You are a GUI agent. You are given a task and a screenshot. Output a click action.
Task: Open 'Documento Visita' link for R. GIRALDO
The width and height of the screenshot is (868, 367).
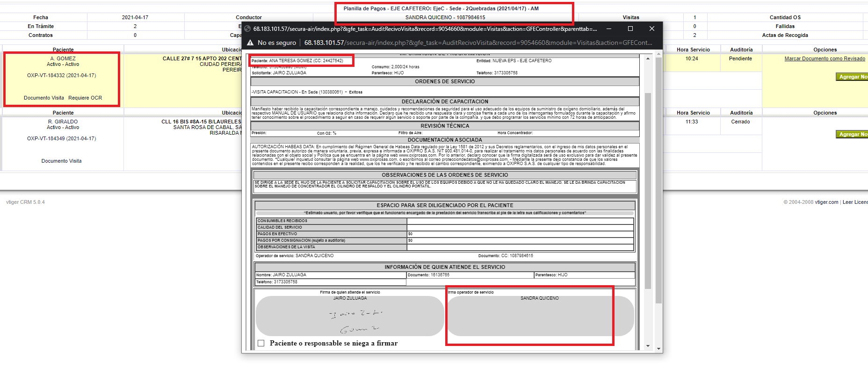(x=61, y=161)
